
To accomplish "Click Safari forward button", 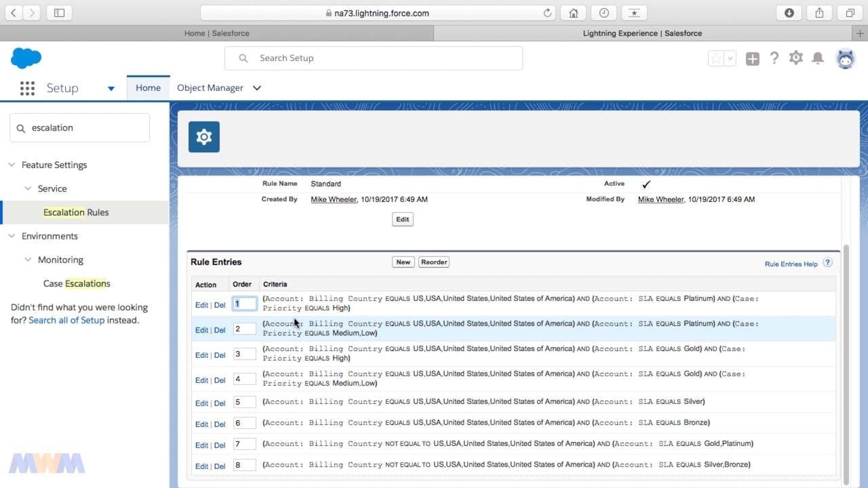I will click(33, 13).
